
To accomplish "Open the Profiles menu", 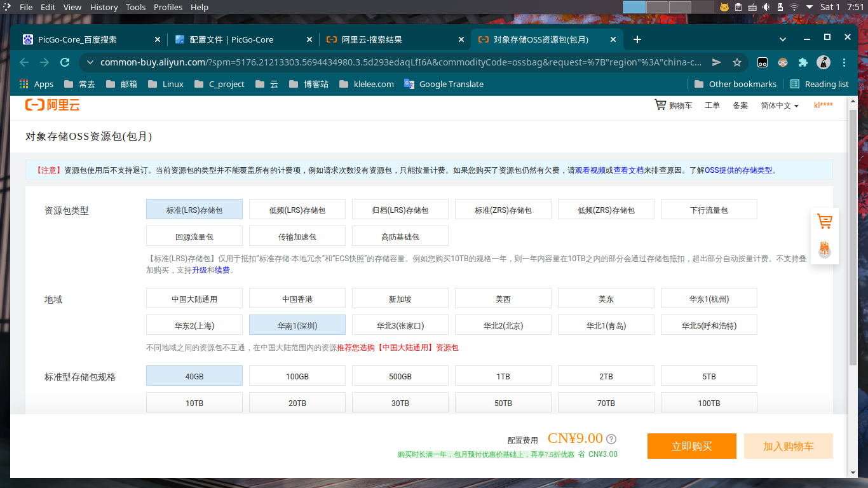I will click(168, 7).
